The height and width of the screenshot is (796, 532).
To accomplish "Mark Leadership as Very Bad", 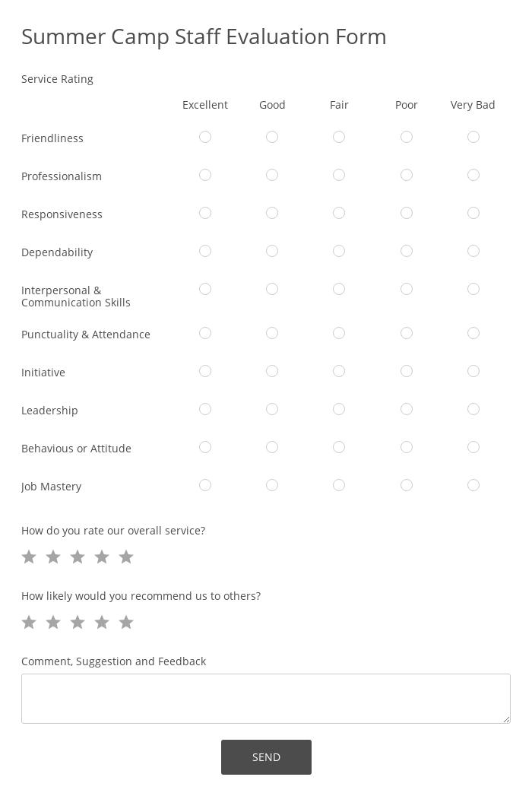I will tap(473, 409).
